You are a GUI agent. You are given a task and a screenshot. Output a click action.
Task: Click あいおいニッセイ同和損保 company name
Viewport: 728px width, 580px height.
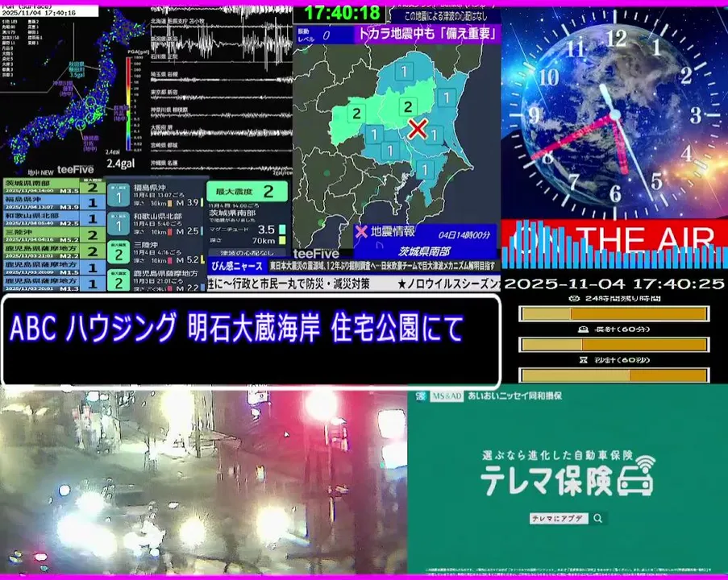point(515,396)
